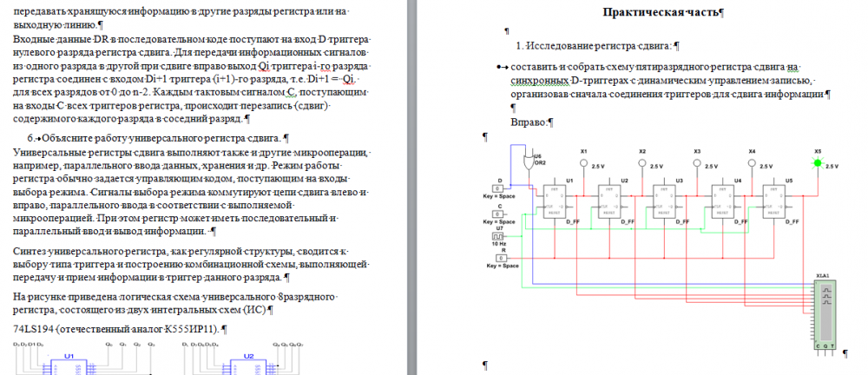Click the U1 chip in the lower-left figure
This screenshot has width=868, height=375.
click(69, 365)
